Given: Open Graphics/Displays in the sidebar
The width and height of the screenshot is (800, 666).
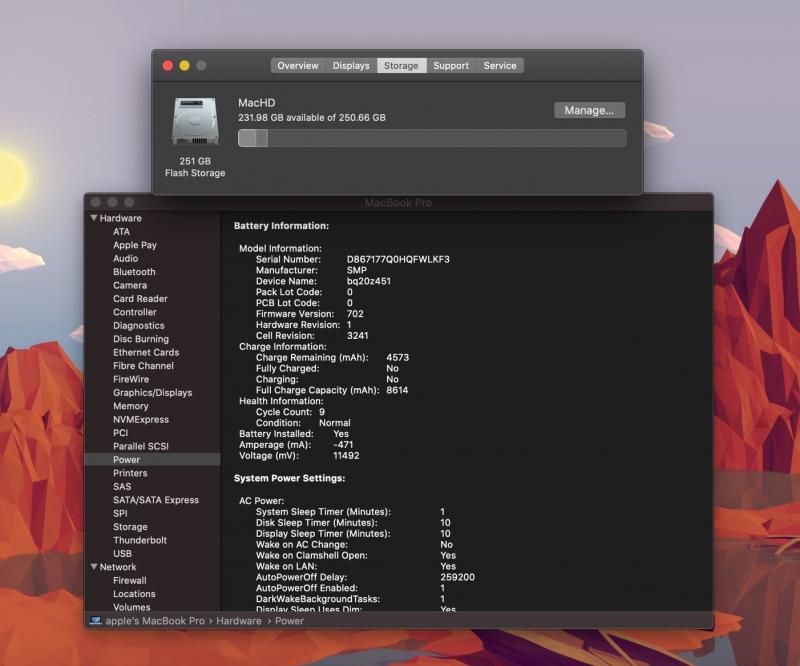Looking at the screenshot, I should pyautogui.click(x=153, y=392).
